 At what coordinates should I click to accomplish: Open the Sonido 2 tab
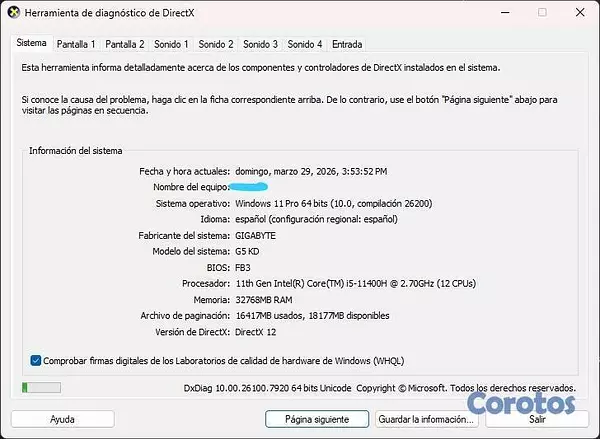pos(216,44)
